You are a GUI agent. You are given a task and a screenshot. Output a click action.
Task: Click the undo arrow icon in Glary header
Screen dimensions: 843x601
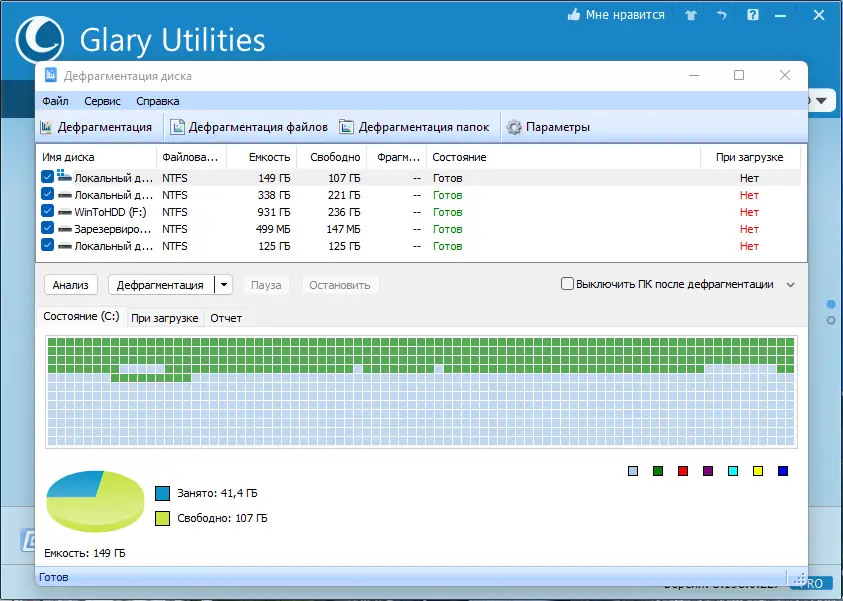pos(721,15)
